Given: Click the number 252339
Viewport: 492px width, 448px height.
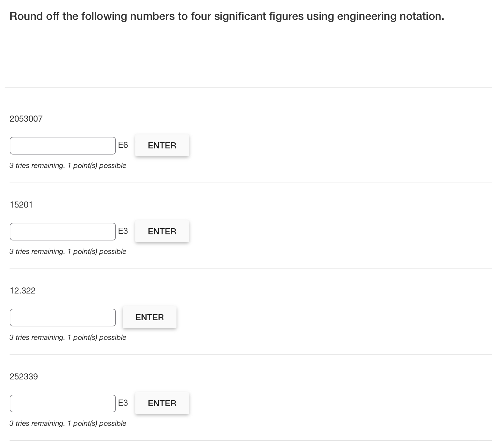Looking at the screenshot, I should coord(24,376).
